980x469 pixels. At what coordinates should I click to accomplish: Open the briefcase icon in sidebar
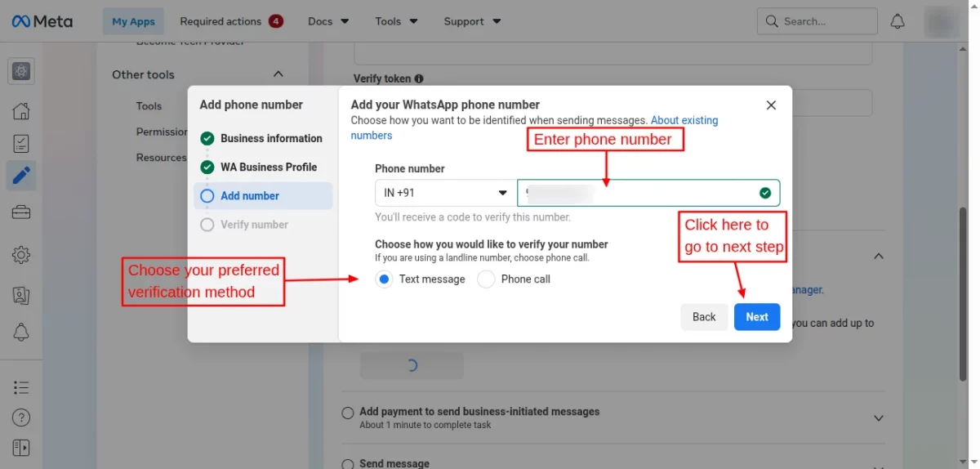point(21,212)
